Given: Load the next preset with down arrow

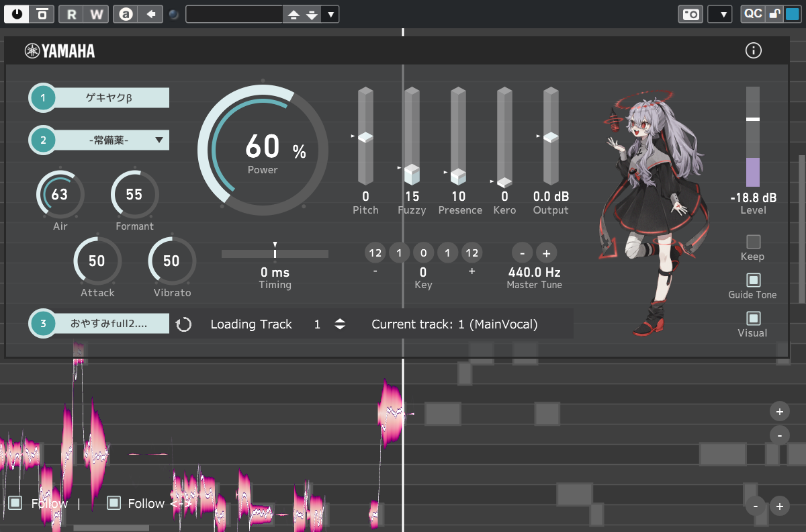Looking at the screenshot, I should point(312,14).
